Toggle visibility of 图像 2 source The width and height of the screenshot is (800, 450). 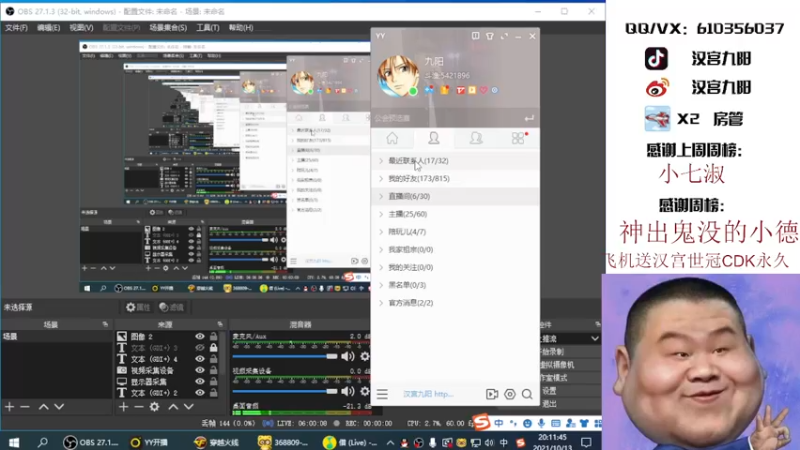pos(199,337)
